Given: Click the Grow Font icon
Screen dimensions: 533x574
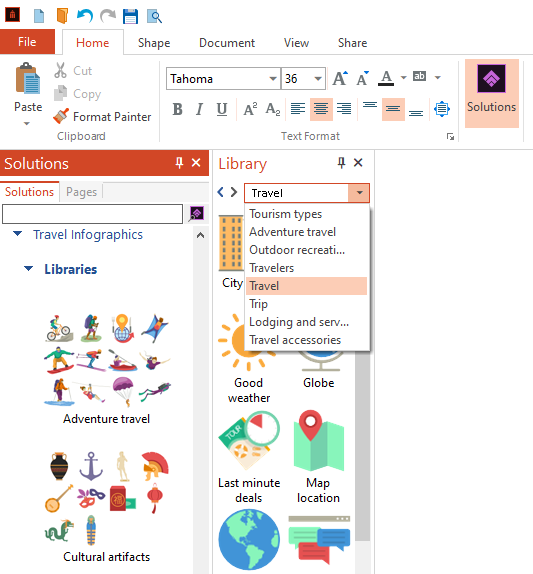Looking at the screenshot, I should click(x=340, y=78).
